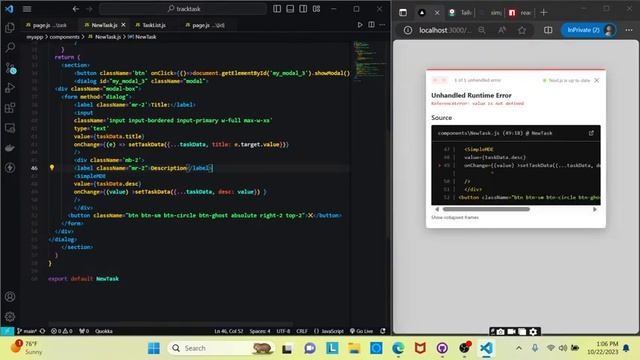Toggle bottom panel layout icon
Screen dimensions: 640x360
coord(290,9)
